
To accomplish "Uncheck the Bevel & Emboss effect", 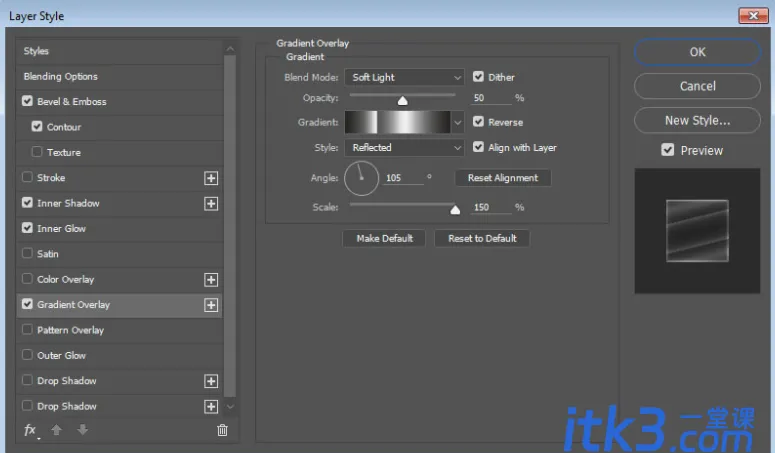I will tap(27, 101).
